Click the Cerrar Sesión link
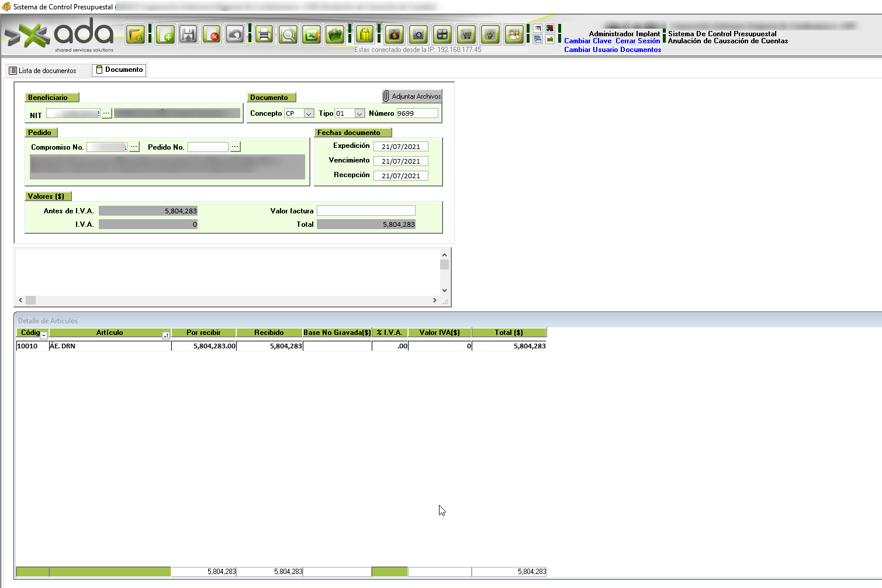Image resolution: width=882 pixels, height=588 pixels. (637, 41)
